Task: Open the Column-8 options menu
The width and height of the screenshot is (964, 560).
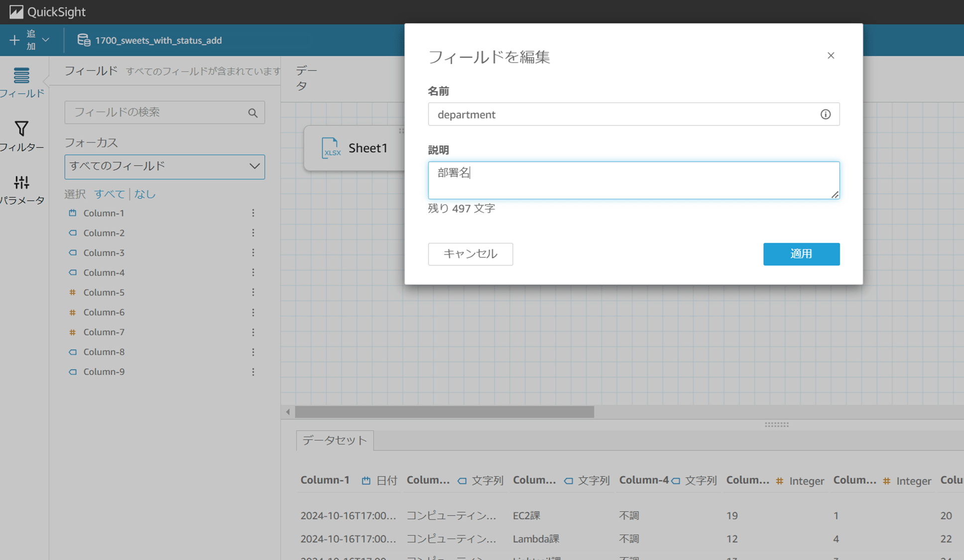Action: 253,352
